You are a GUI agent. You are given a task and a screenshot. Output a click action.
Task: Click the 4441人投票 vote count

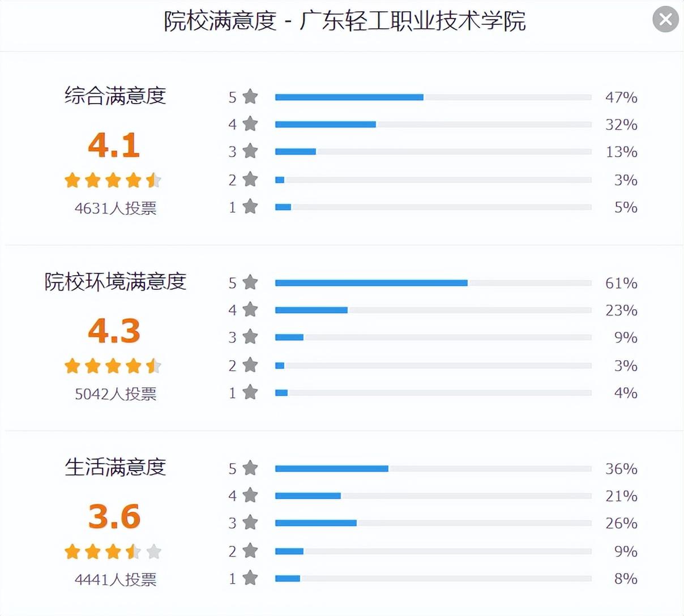coord(116,580)
